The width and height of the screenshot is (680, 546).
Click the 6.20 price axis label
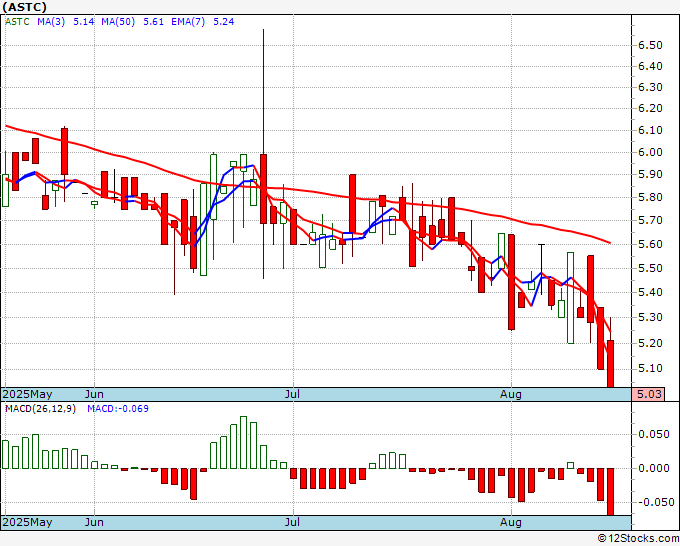tap(650, 108)
